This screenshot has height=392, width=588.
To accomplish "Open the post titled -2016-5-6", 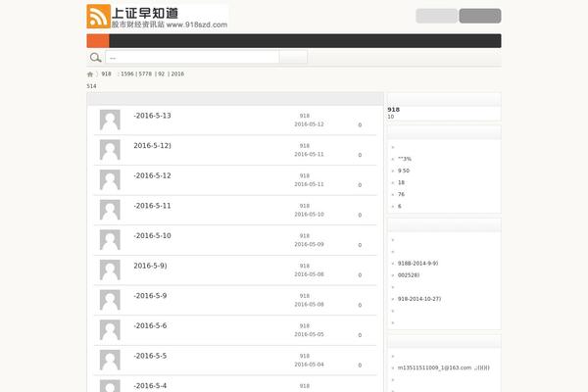I will (150, 325).
